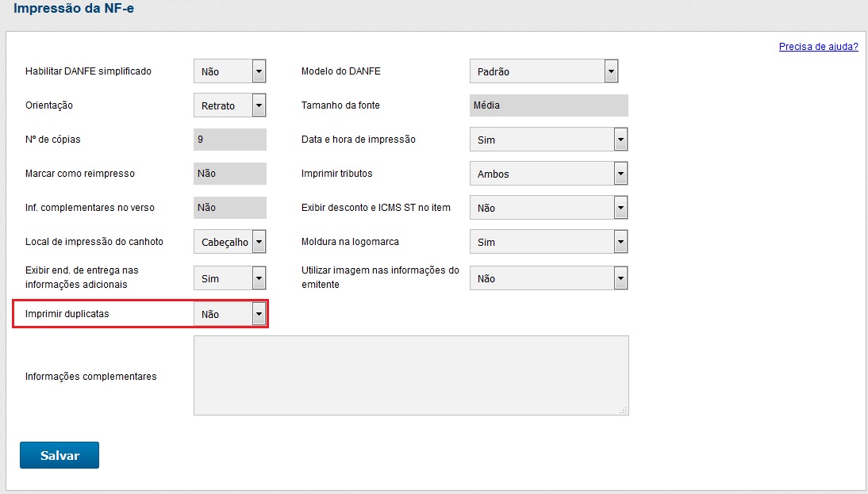Click the Tamanho da fonte field

(x=548, y=105)
